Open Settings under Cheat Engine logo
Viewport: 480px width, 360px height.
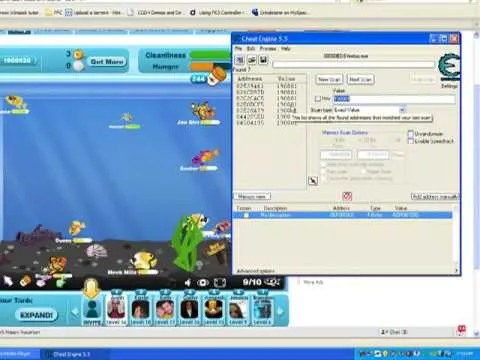click(x=449, y=86)
